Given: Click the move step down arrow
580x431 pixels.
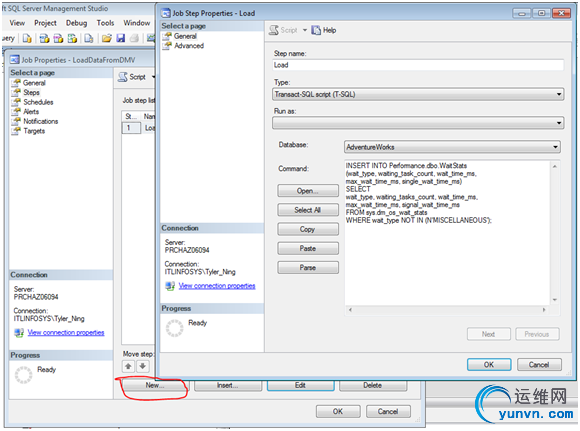Looking at the screenshot, I should (x=142, y=366).
